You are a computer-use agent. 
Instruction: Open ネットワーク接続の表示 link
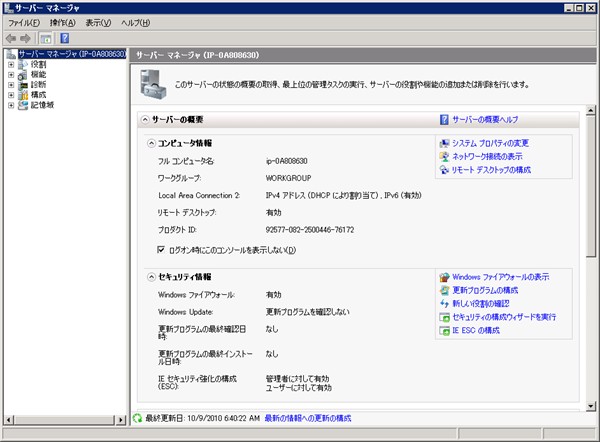coord(487,157)
